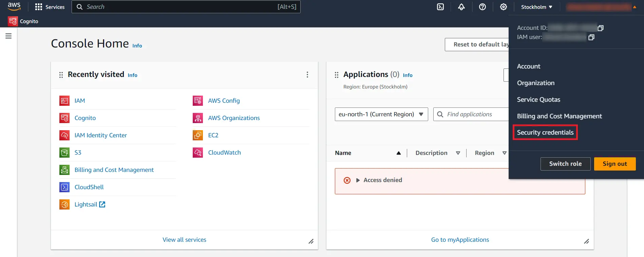
Task: Click the Billing and Cost Management icon
Action: [x=64, y=170]
